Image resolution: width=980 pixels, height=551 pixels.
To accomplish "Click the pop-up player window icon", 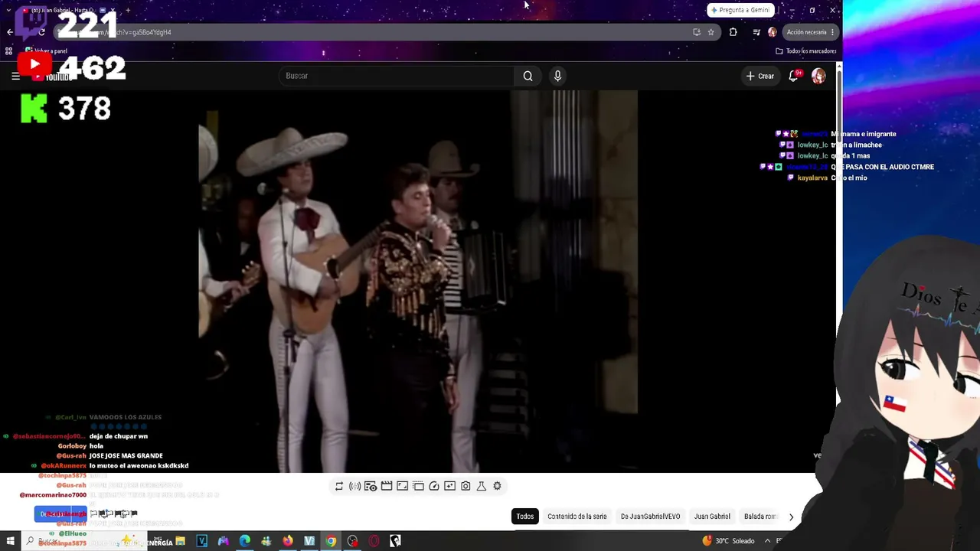I will pyautogui.click(x=418, y=486).
